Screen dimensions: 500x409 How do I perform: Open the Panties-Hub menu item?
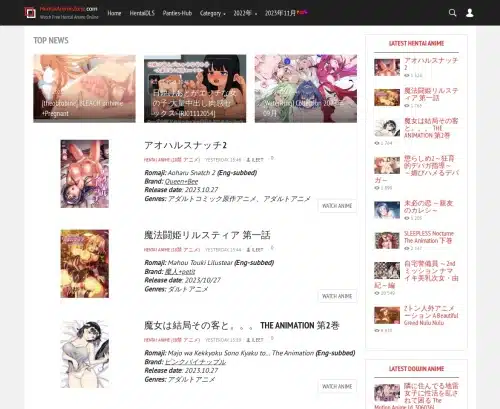[177, 13]
